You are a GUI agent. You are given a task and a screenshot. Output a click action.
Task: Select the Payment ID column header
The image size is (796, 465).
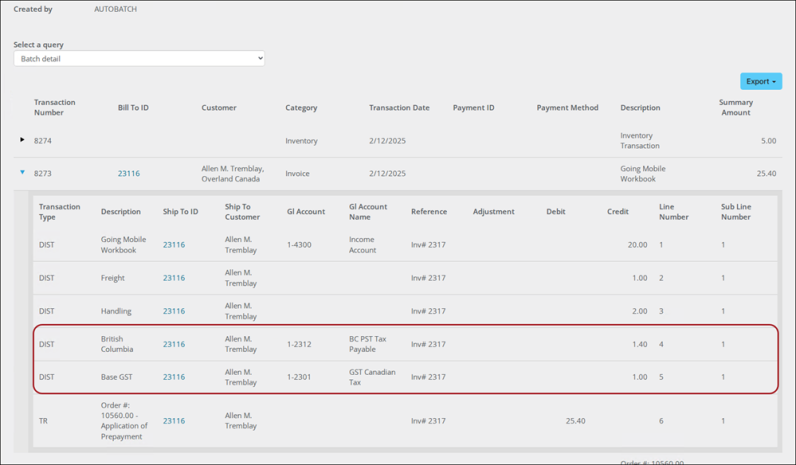473,108
